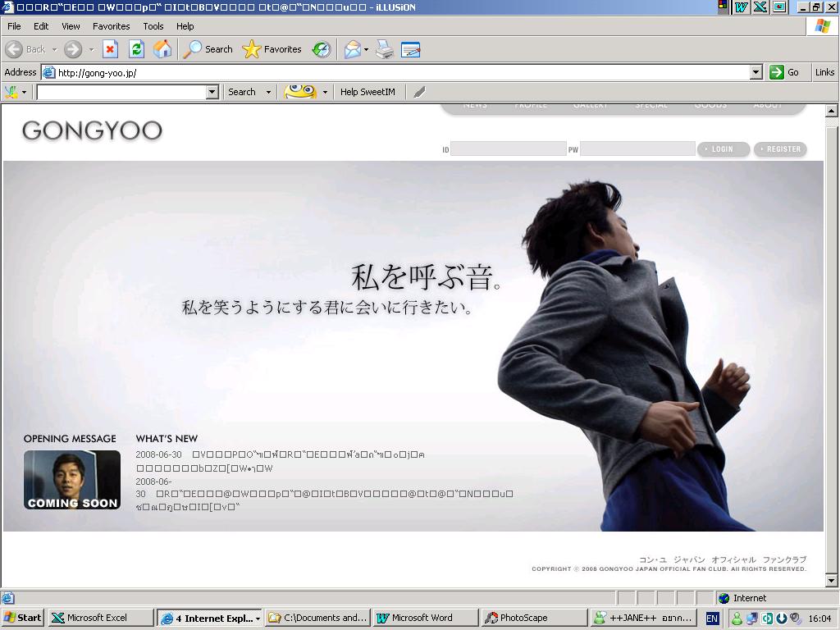Click the ID input field
Image resolution: width=840 pixels, height=630 pixels.
coord(509,149)
